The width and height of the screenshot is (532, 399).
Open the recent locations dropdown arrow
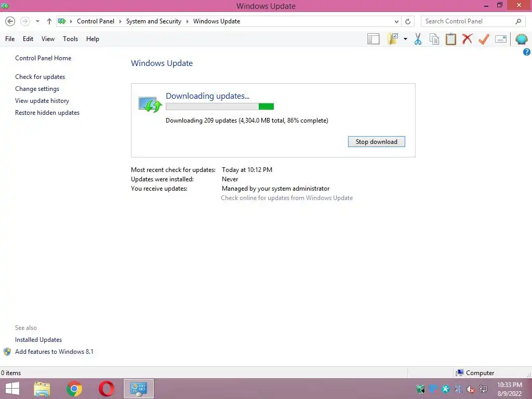point(37,21)
